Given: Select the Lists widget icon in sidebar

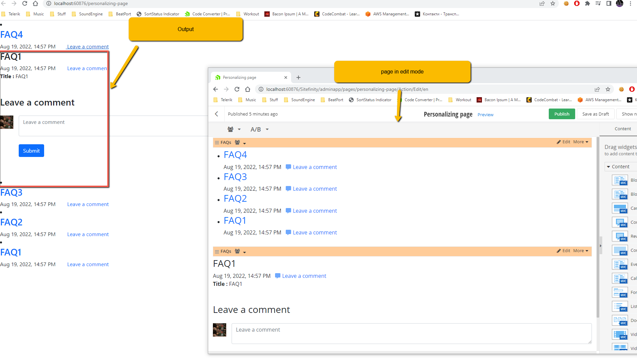Looking at the screenshot, I should [x=620, y=306].
